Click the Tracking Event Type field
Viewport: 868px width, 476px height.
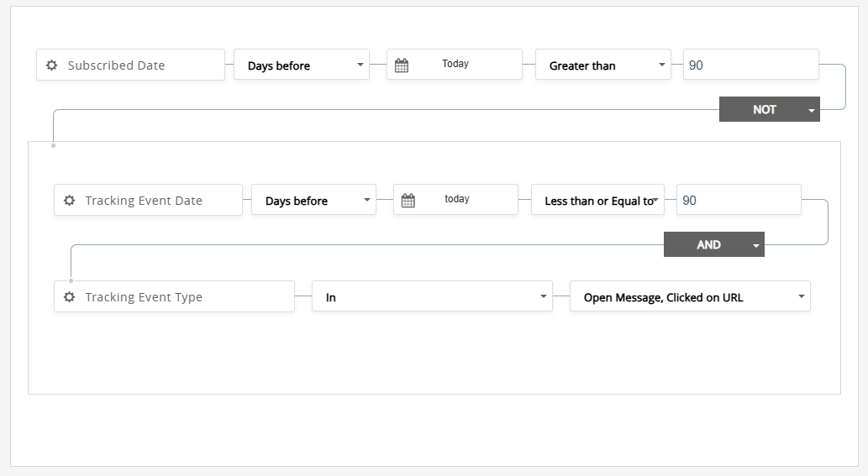coord(181,297)
